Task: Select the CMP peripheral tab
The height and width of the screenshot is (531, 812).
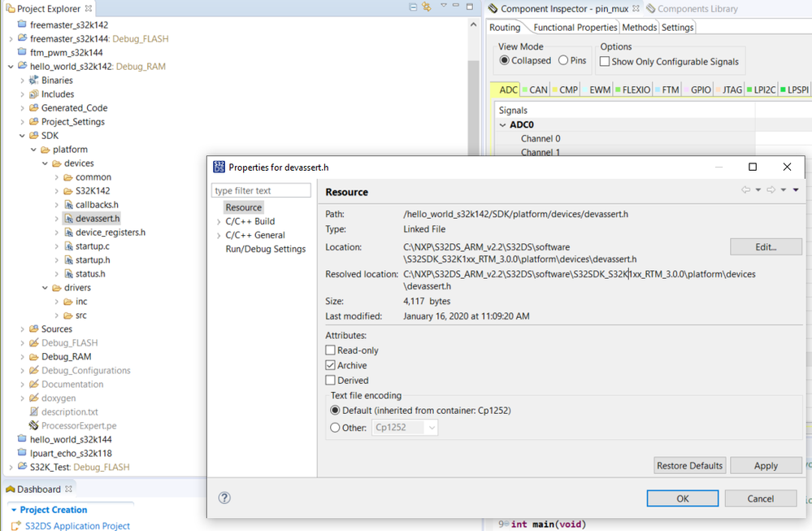Action: (x=565, y=89)
